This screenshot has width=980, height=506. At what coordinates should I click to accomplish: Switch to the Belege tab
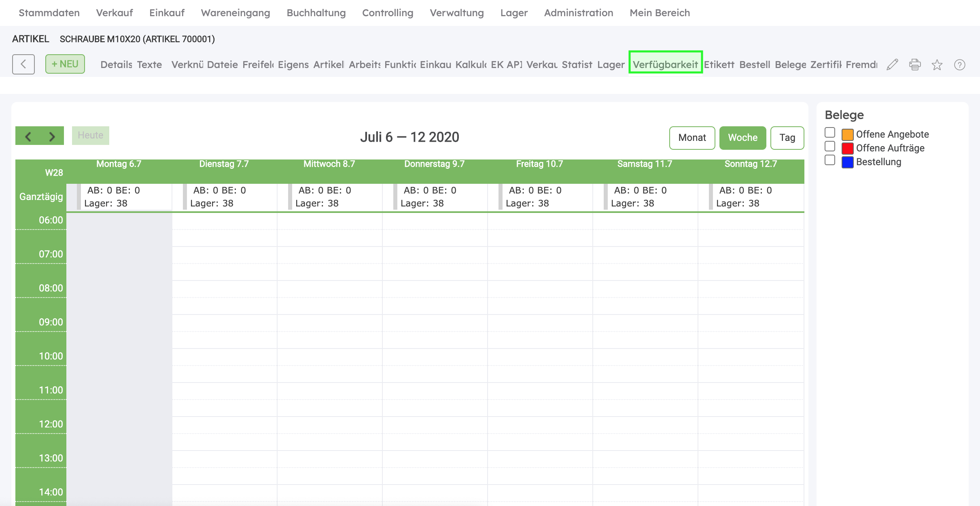[790, 65]
